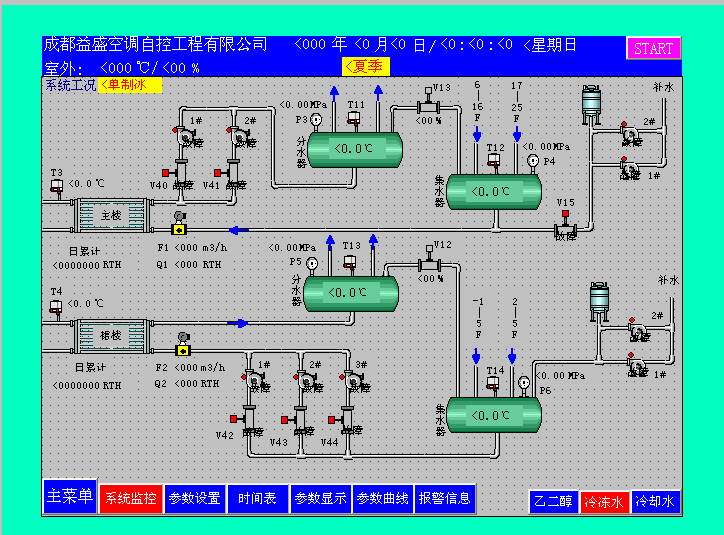Click upper 集水器 tank temperature
The height and width of the screenshot is (535, 724).
click(x=490, y=191)
